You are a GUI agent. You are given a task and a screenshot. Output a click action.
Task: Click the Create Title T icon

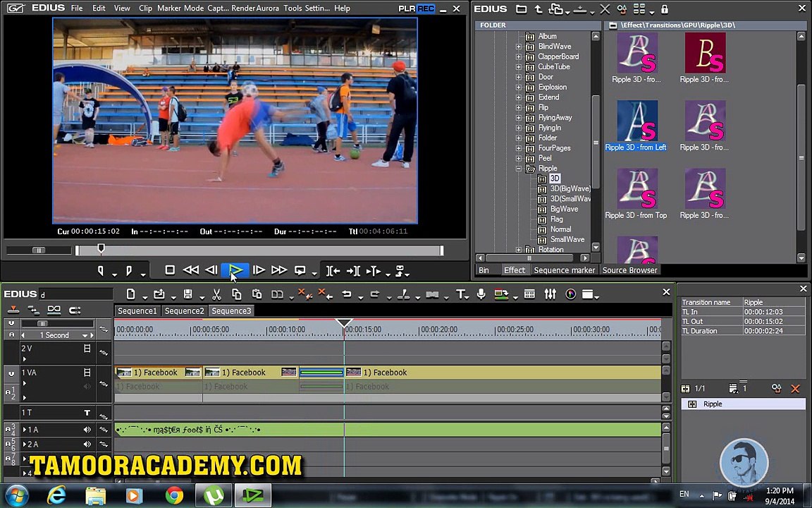(460, 294)
